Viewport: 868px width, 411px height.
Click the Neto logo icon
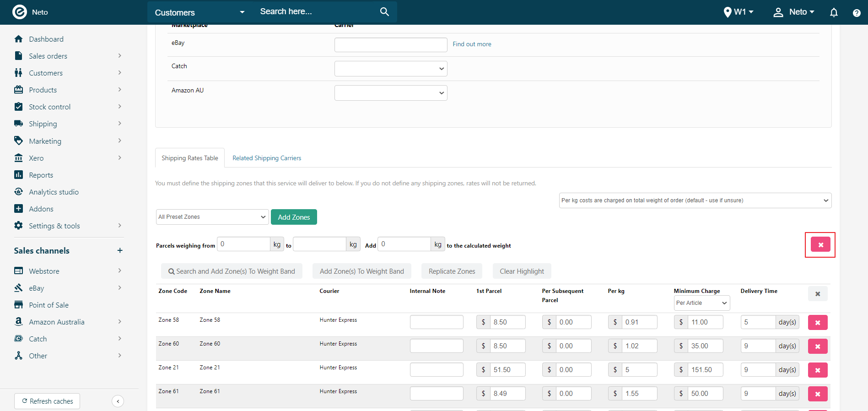click(20, 12)
